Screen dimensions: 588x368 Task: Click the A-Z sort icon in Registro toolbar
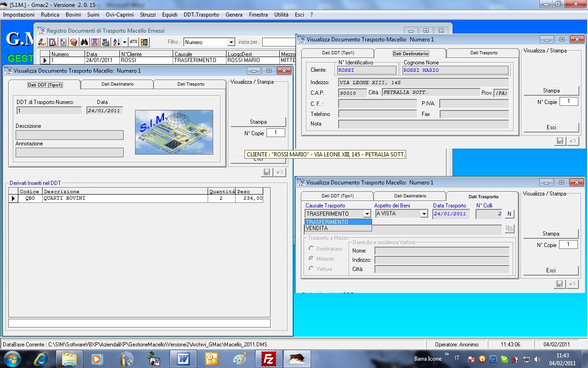(116, 42)
